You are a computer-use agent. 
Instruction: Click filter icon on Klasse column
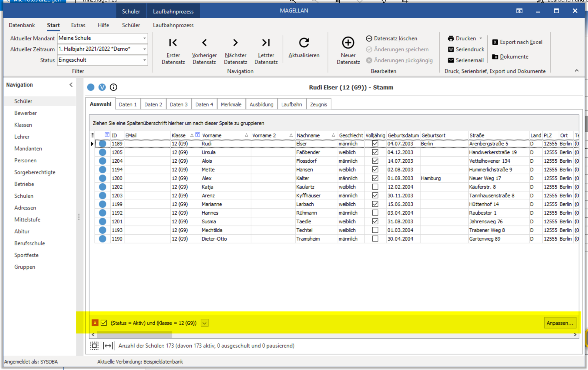[197, 135]
